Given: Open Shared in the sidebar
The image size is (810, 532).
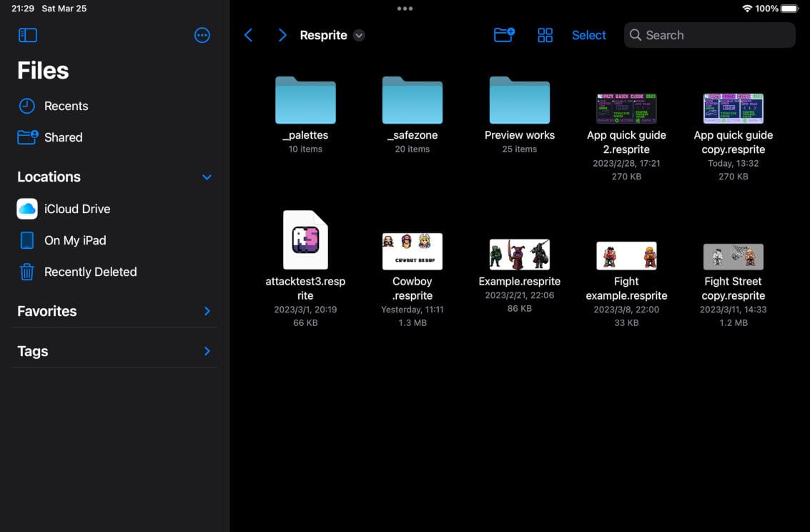Looking at the screenshot, I should (x=63, y=137).
